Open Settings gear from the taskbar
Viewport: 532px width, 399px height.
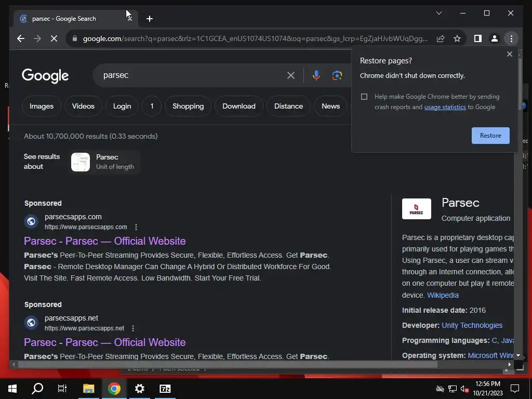(x=139, y=389)
